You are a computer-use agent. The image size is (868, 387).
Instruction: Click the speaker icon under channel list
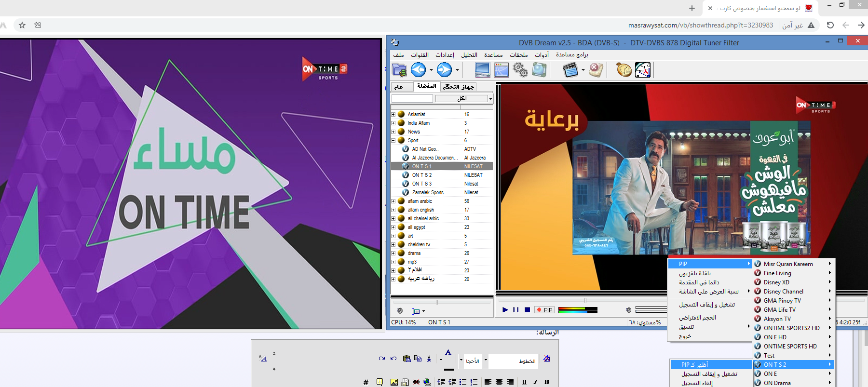[x=399, y=311]
